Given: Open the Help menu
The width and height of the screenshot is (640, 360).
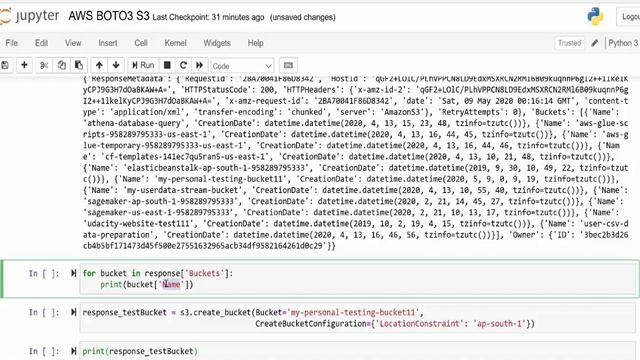Looking at the screenshot, I should (256, 43).
